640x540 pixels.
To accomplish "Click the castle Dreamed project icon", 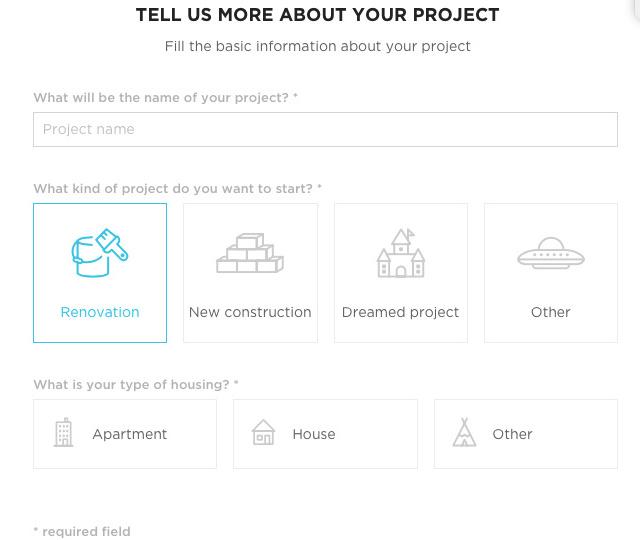I will tap(401, 253).
